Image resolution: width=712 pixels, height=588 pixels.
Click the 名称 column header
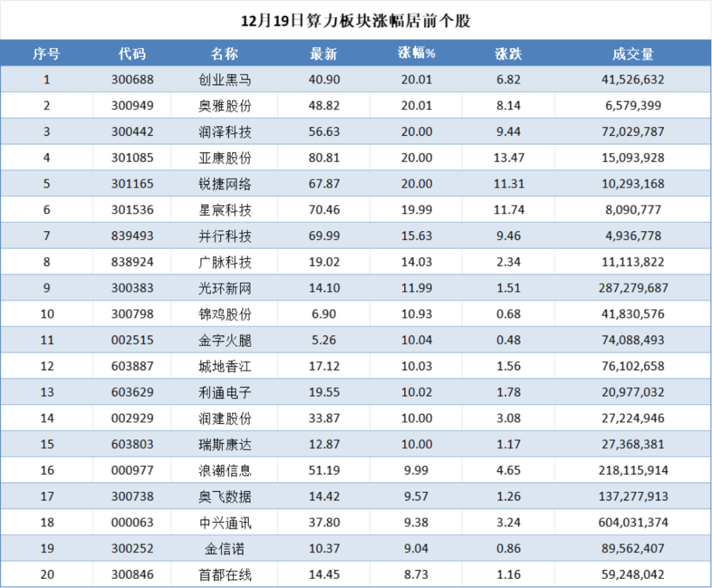pos(224,54)
